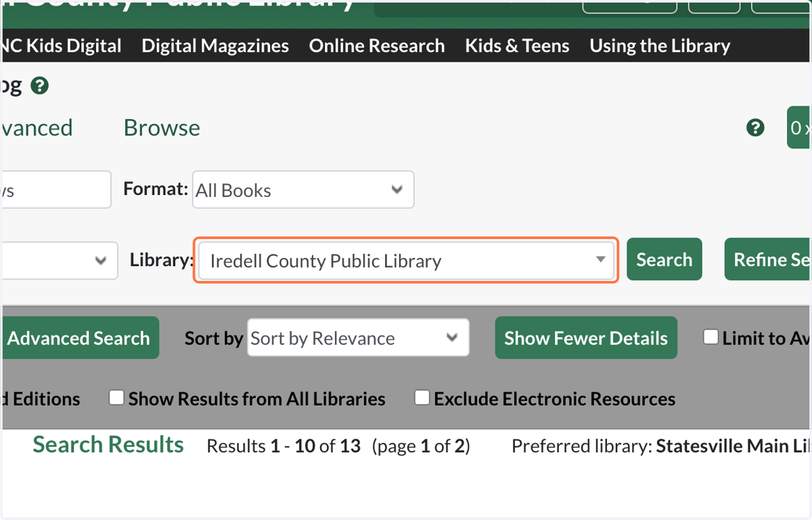Click the help question icon near the cart button

(755, 127)
